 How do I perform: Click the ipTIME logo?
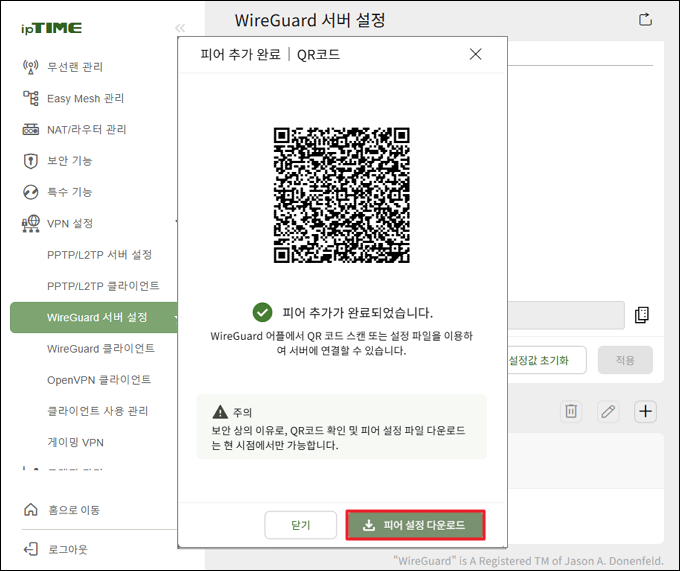[51, 28]
